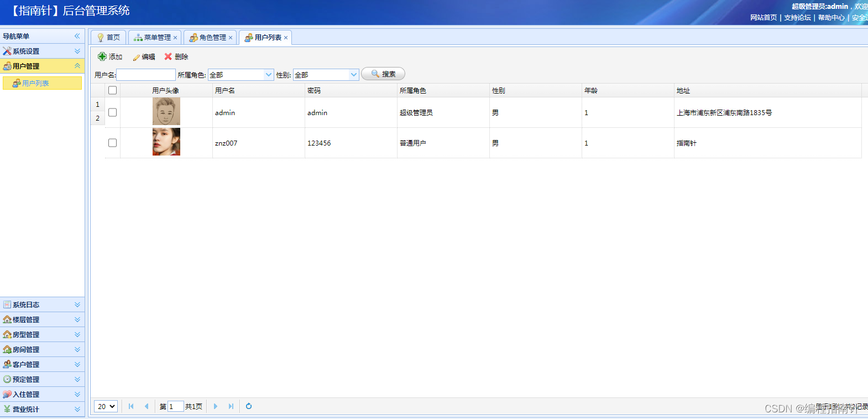Click the magnifier icon in search button

click(375, 74)
